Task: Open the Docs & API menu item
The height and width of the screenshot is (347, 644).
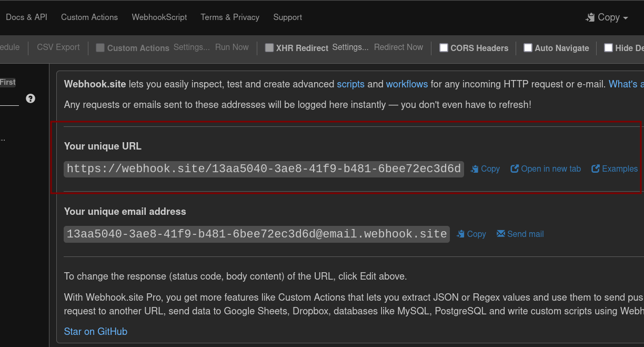Action: pos(26,17)
